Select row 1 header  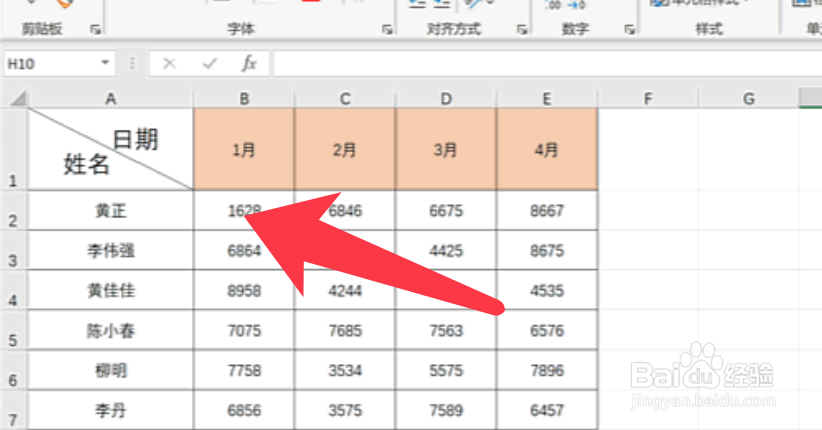14,149
